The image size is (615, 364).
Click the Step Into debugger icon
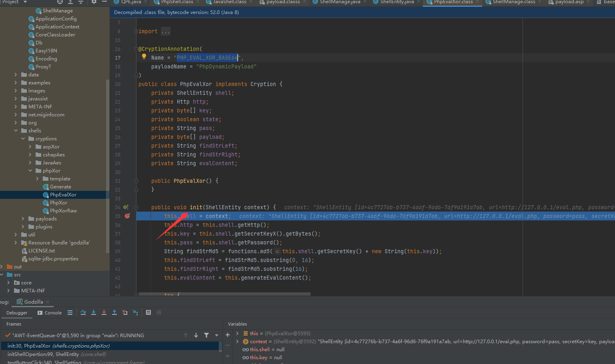pos(94,312)
